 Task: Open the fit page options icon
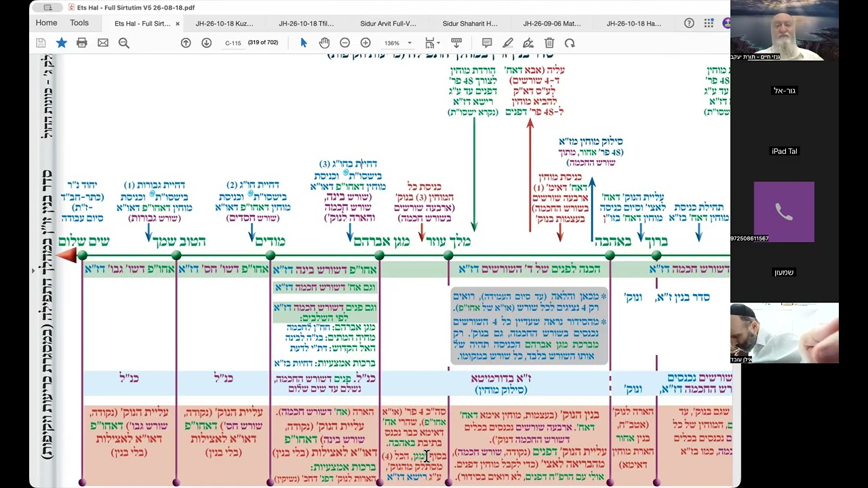click(x=430, y=43)
